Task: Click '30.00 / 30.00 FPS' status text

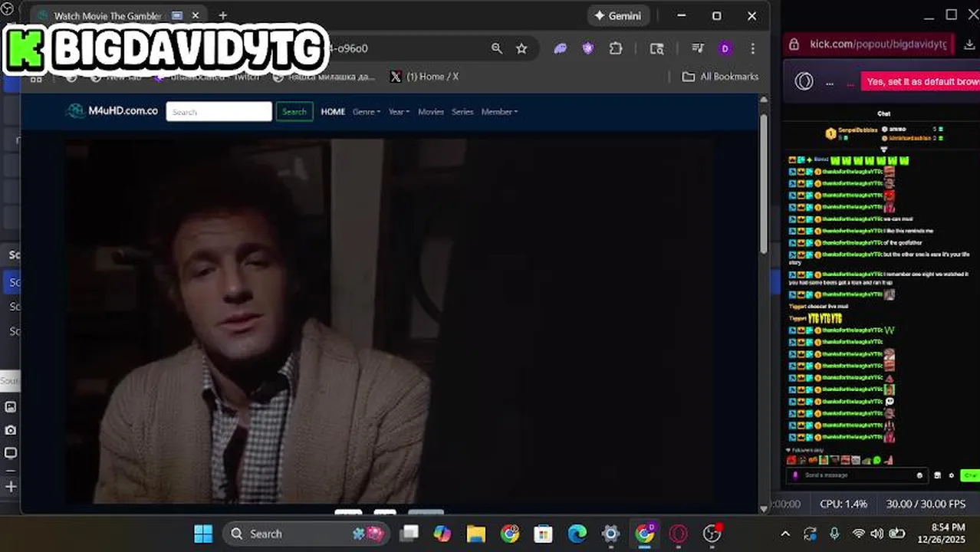Action: click(x=926, y=504)
